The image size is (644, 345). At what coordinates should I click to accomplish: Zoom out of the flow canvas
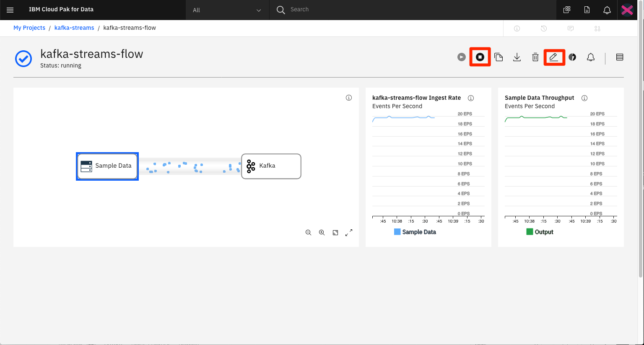(x=309, y=233)
